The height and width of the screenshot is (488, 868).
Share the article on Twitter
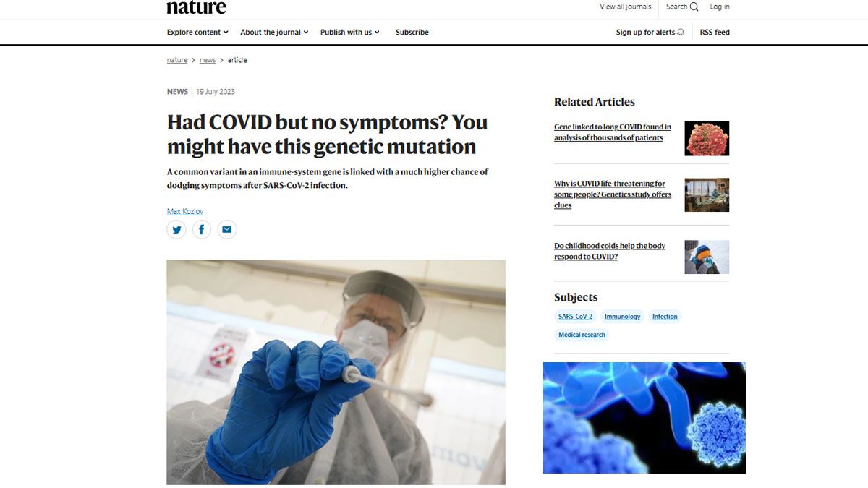click(x=176, y=229)
